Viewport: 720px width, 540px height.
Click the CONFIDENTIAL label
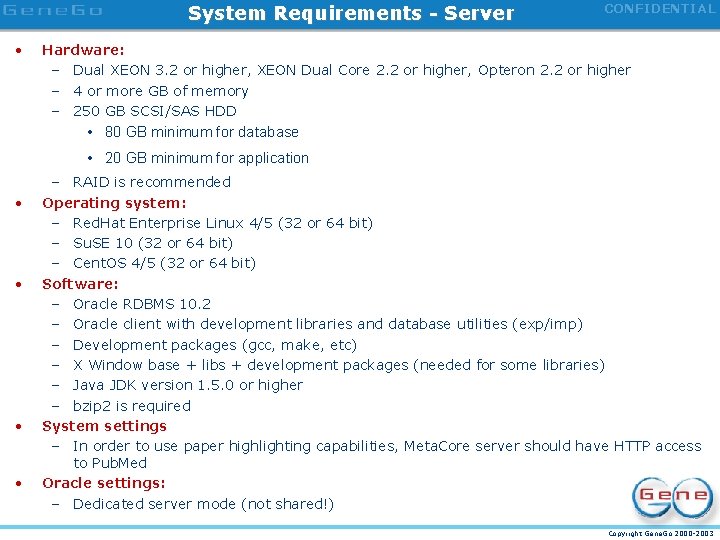660,9
